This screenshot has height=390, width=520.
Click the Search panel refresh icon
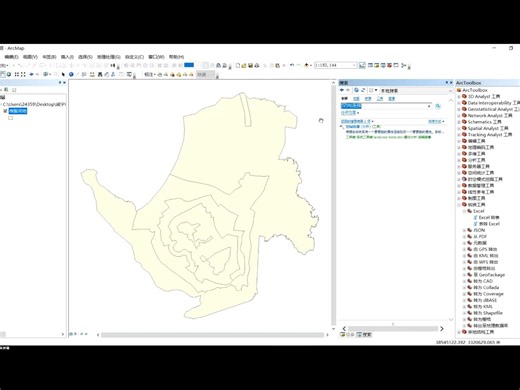click(363, 90)
